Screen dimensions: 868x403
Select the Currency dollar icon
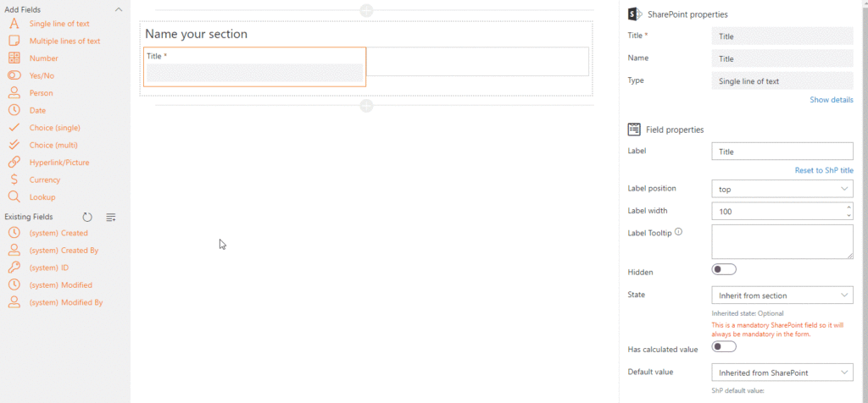(x=14, y=179)
